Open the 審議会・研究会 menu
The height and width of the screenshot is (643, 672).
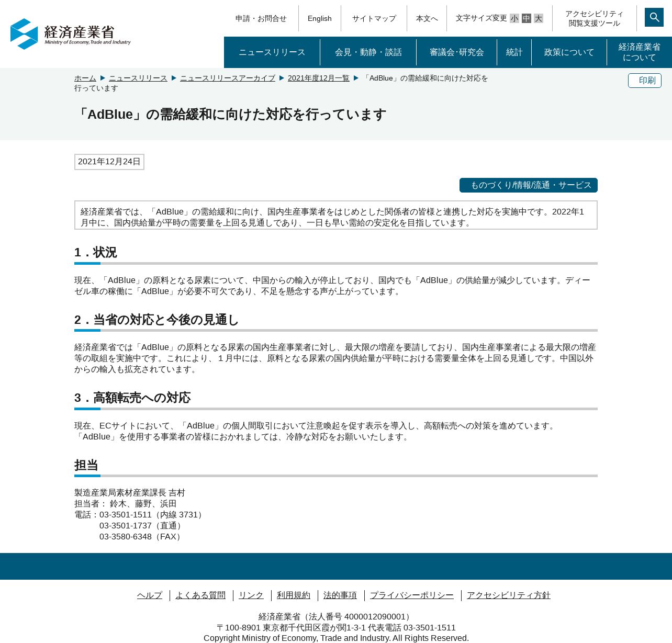457,52
